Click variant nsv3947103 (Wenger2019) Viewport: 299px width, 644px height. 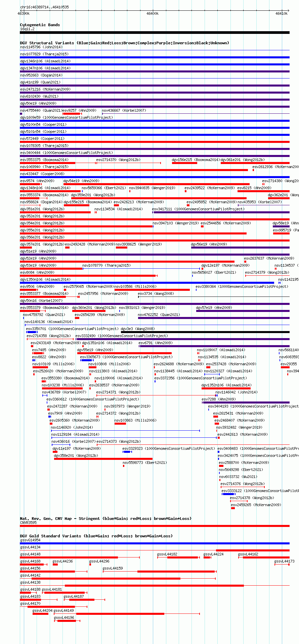pyautogui.click(x=176, y=223)
